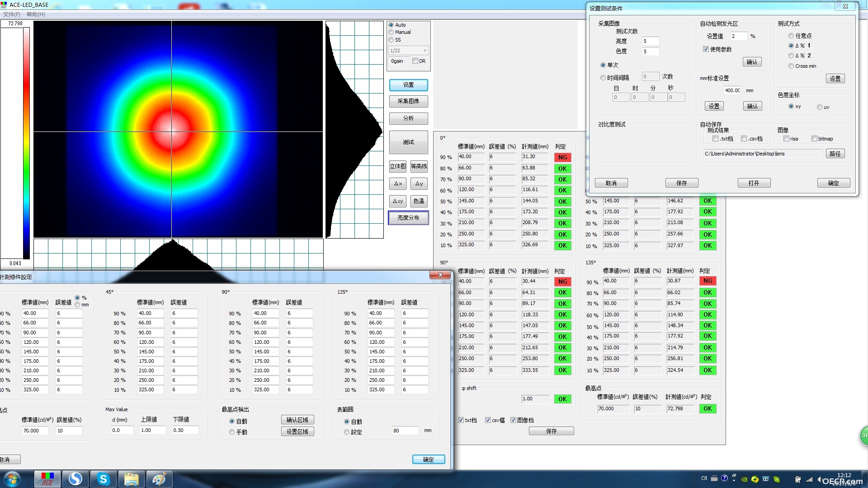Open the 文件(F) menu
868x488 pixels.
point(12,14)
